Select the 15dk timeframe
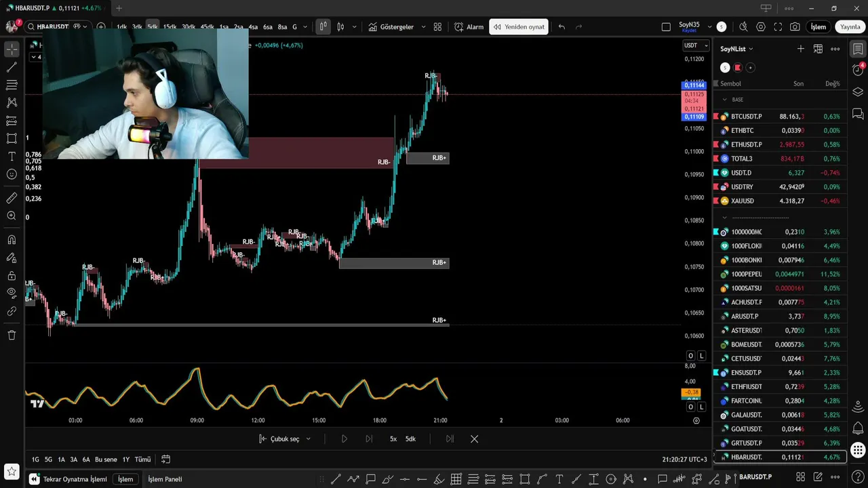Screen dimensions: 868x488 pos(170,27)
